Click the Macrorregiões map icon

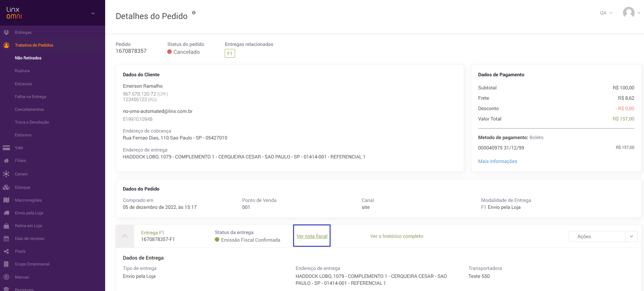[6, 200]
